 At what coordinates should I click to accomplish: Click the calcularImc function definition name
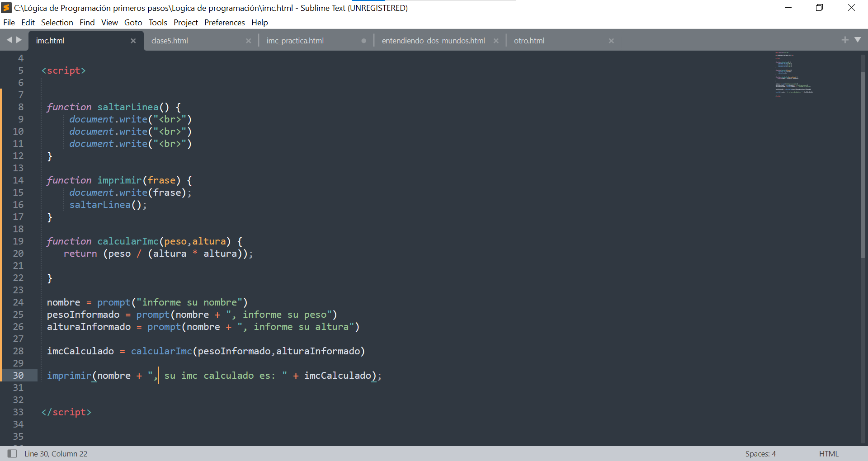(x=128, y=241)
